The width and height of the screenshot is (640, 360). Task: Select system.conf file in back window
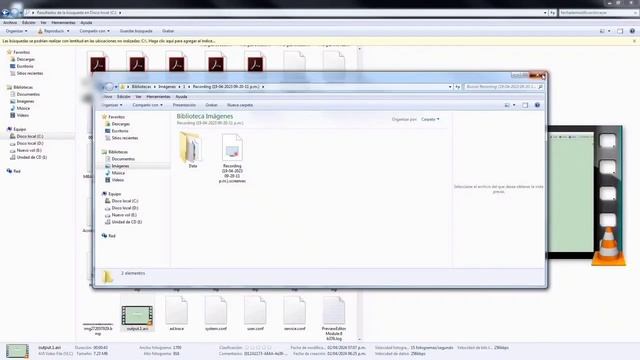pos(216,313)
